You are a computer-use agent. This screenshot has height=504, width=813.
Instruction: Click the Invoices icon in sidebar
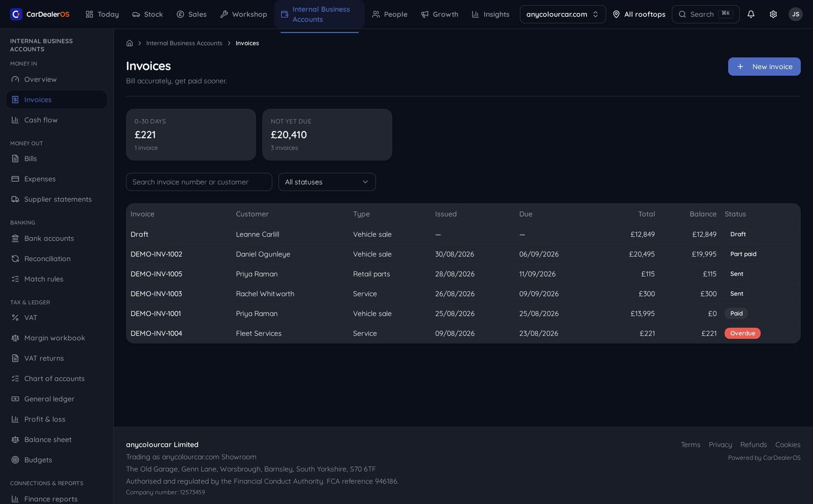click(15, 100)
